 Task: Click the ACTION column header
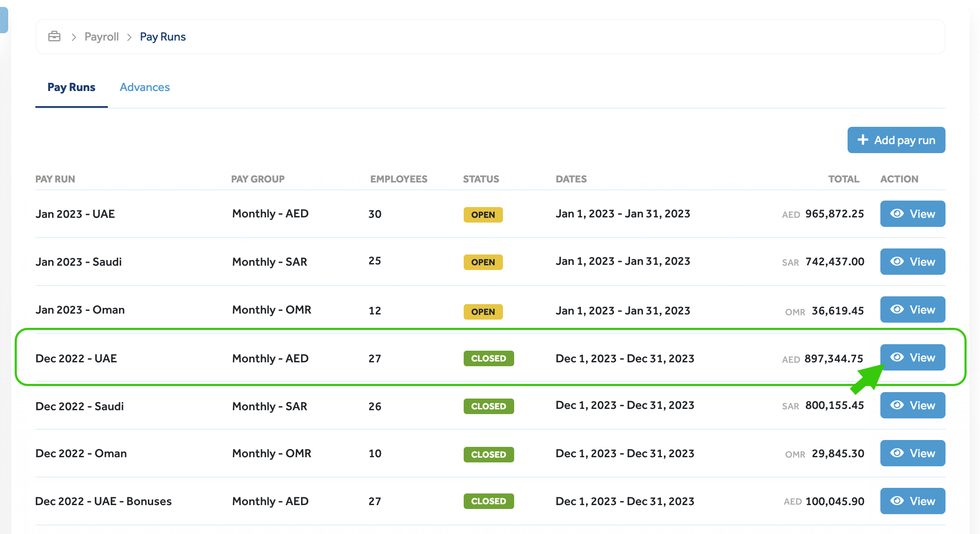coord(899,179)
